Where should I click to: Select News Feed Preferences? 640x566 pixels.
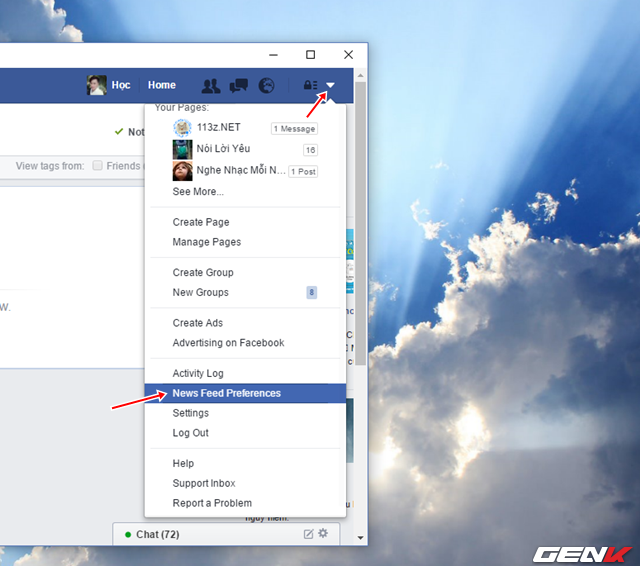(x=245, y=393)
